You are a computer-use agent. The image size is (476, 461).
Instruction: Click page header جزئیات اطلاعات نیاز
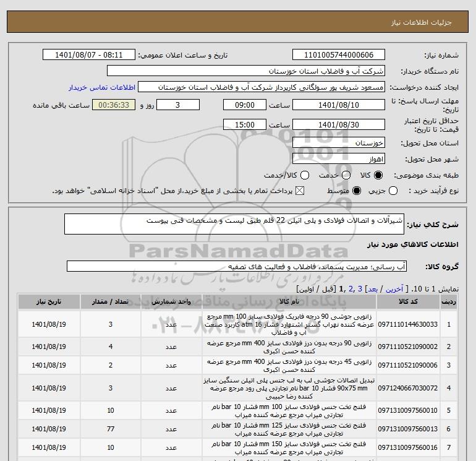point(422,22)
